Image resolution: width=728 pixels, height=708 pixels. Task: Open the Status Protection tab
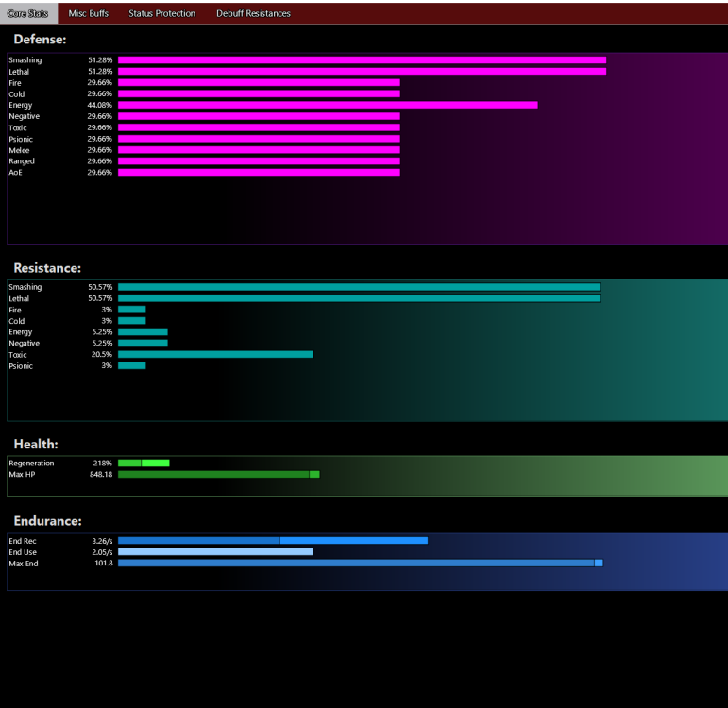click(161, 13)
